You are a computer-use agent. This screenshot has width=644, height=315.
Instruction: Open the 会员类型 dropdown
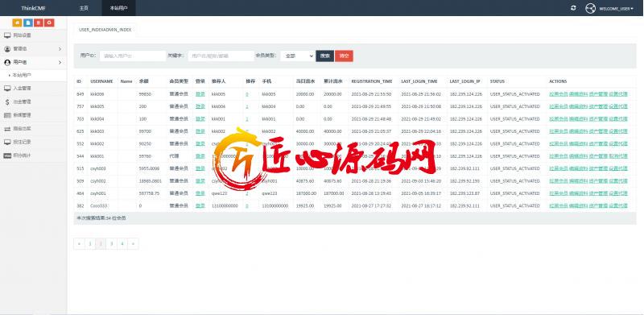coord(298,56)
